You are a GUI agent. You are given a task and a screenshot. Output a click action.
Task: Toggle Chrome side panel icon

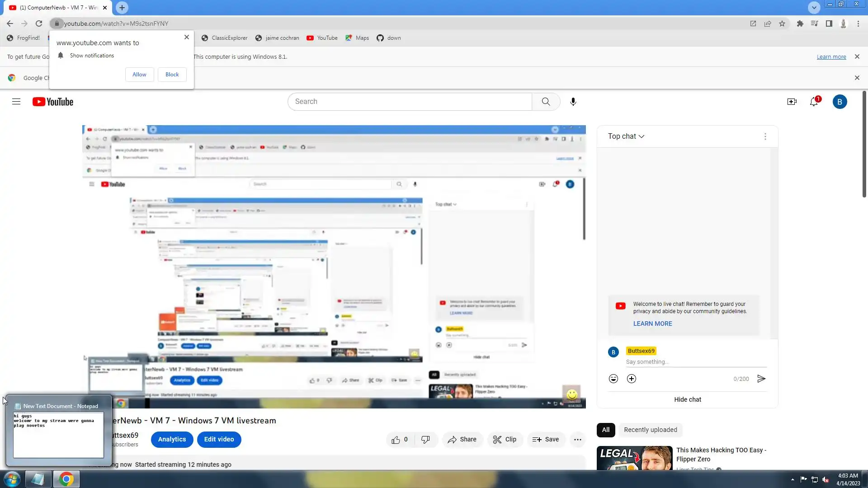click(829, 23)
